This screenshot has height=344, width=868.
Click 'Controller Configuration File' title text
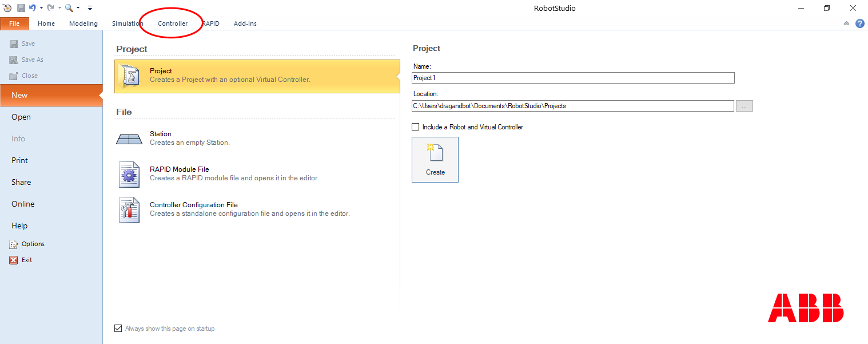coord(194,205)
